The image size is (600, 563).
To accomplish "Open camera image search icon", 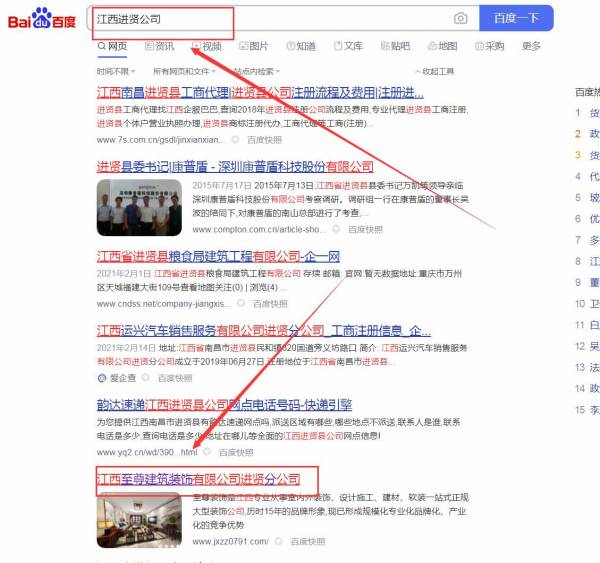I will [x=460, y=19].
